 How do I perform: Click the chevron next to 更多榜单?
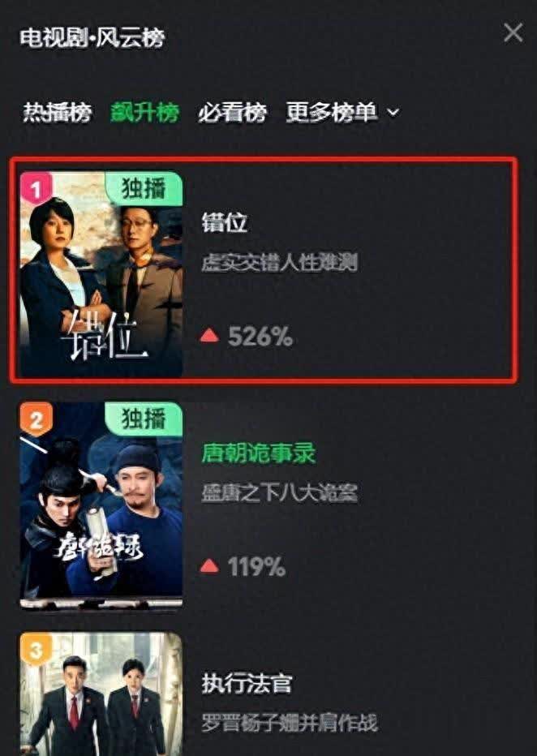click(393, 113)
